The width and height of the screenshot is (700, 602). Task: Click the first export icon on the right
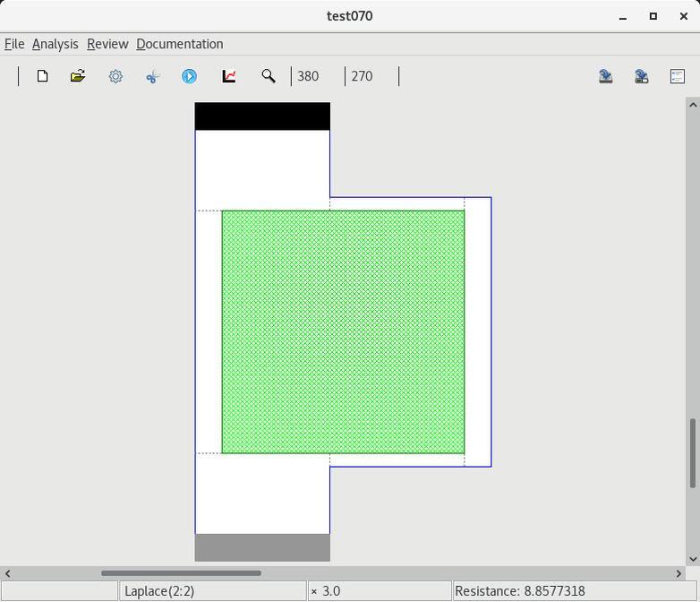(606, 76)
